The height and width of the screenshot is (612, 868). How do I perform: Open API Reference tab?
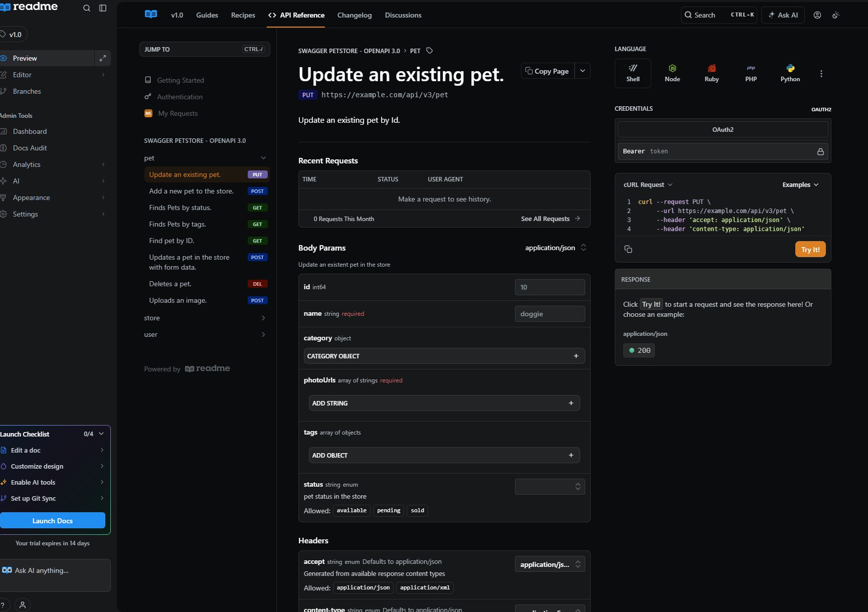point(296,15)
